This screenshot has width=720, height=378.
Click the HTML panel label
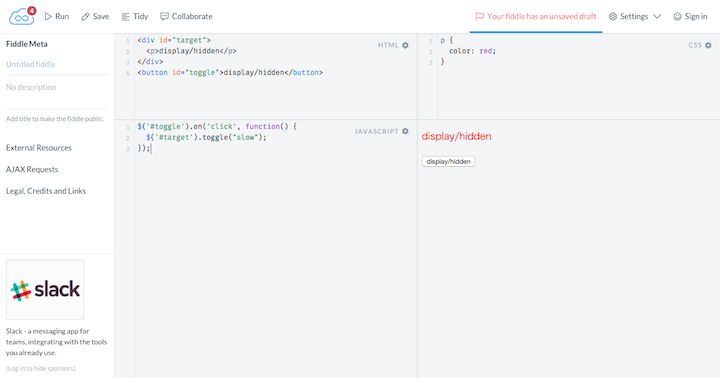[388, 45]
